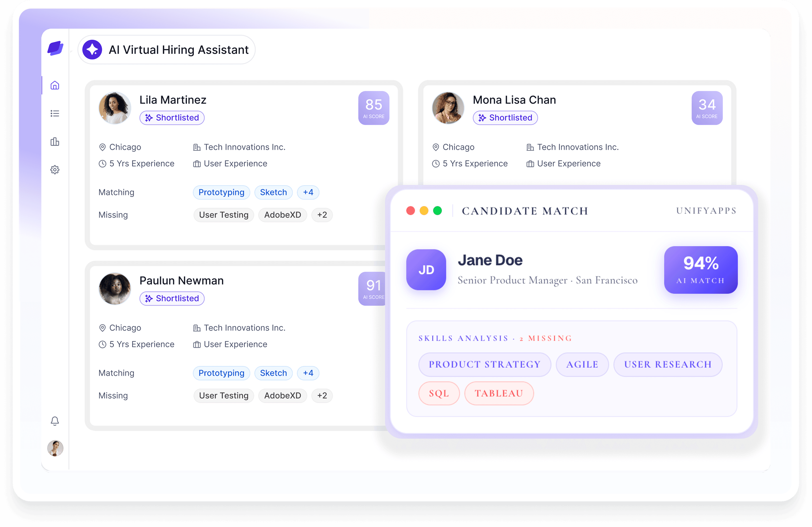Expand +2 missing skills for Lila Martinez
Viewport: 812px width, 527px height.
coord(322,215)
